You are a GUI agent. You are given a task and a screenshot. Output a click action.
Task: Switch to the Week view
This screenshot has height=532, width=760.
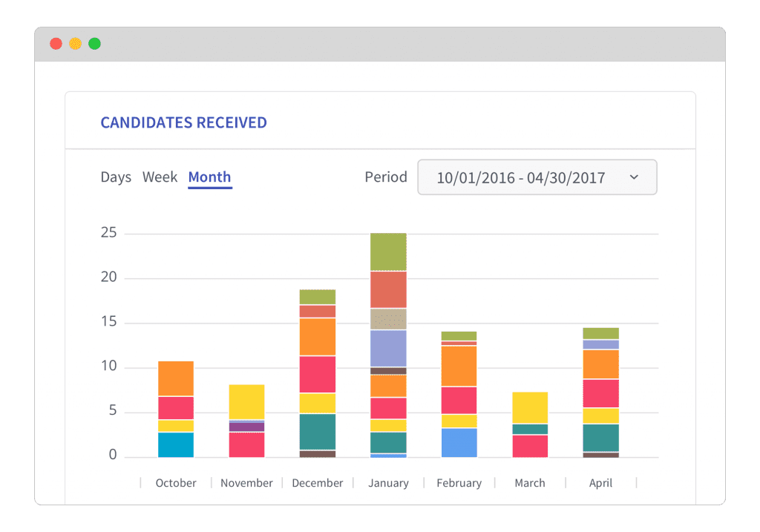(160, 177)
